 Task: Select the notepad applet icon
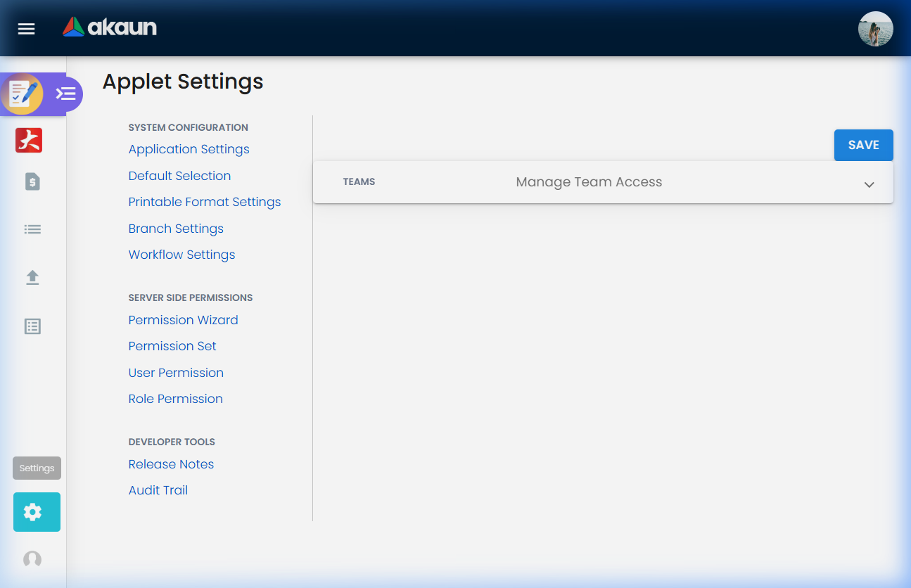[22, 94]
